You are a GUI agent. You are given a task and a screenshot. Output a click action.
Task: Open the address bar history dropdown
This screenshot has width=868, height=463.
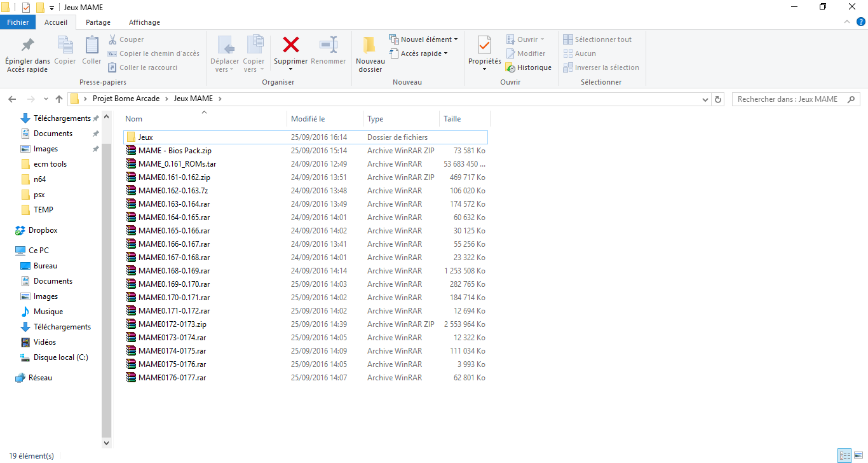pyautogui.click(x=705, y=99)
